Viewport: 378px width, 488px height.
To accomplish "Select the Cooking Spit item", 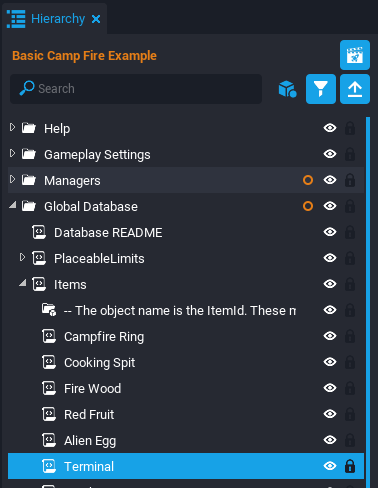I will 99,363.
